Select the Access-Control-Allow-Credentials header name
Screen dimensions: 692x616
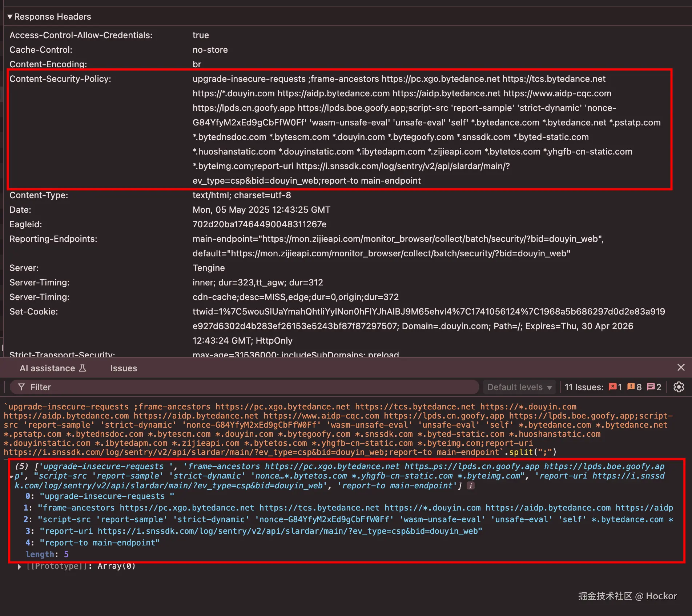tap(81, 35)
